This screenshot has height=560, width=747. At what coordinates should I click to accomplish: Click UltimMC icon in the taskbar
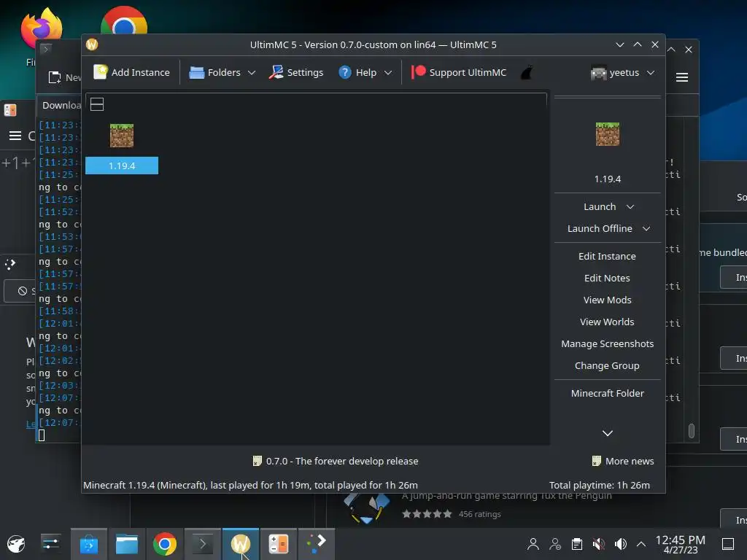pos(241,544)
